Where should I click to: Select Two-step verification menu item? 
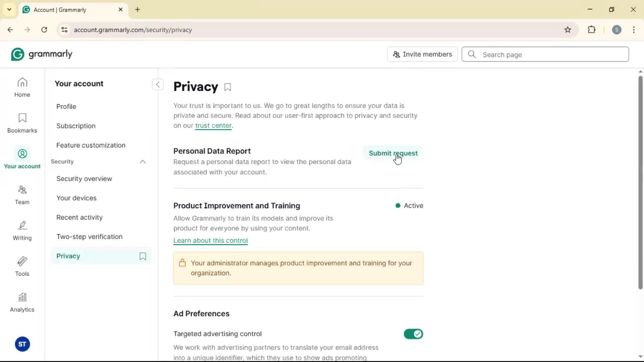tap(89, 237)
